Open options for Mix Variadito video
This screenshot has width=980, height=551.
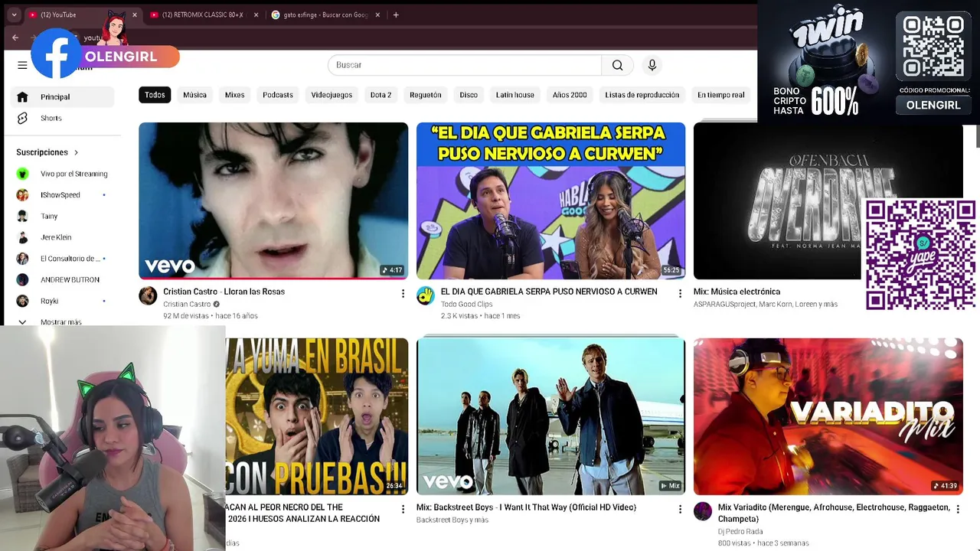tap(957, 509)
